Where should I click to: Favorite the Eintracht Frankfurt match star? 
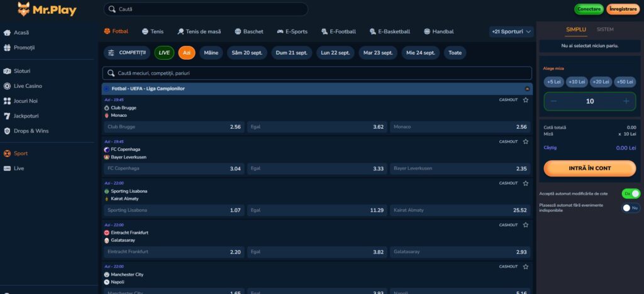click(x=526, y=225)
